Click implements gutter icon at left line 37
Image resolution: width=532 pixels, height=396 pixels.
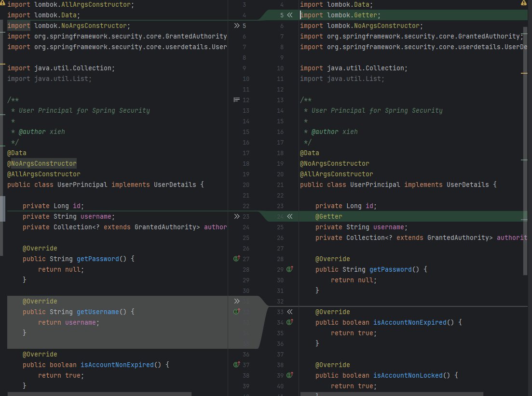click(236, 365)
